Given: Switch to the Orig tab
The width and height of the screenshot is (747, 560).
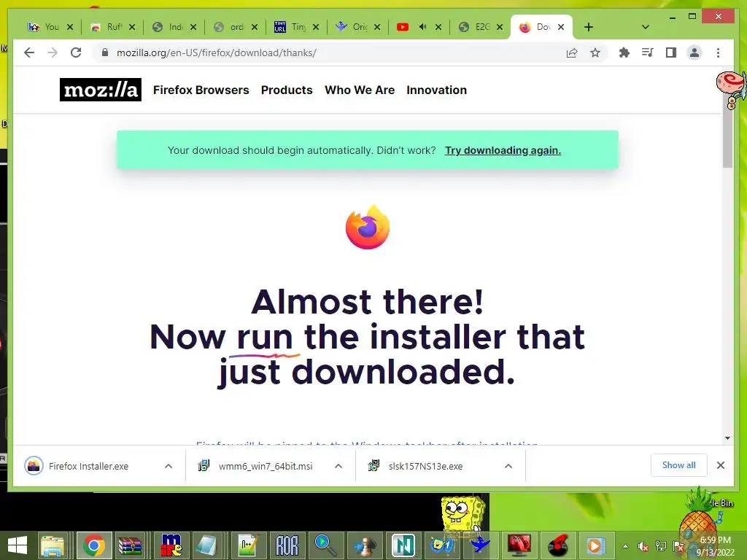Looking at the screenshot, I should click(x=352, y=27).
